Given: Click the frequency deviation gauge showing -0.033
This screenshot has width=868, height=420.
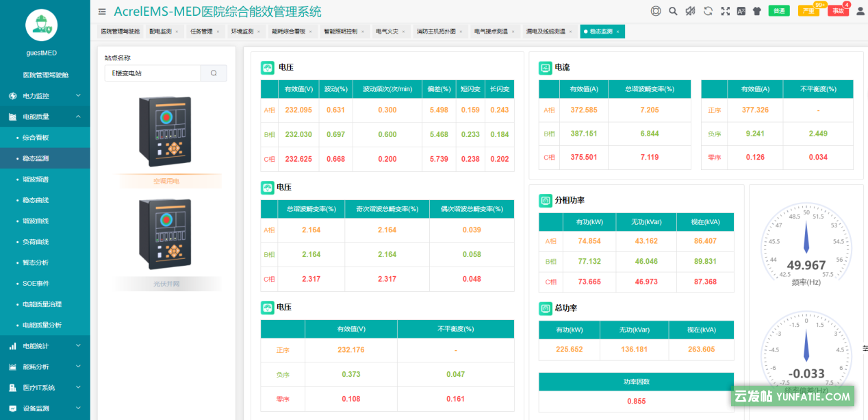Looking at the screenshot, I should click(806, 353).
